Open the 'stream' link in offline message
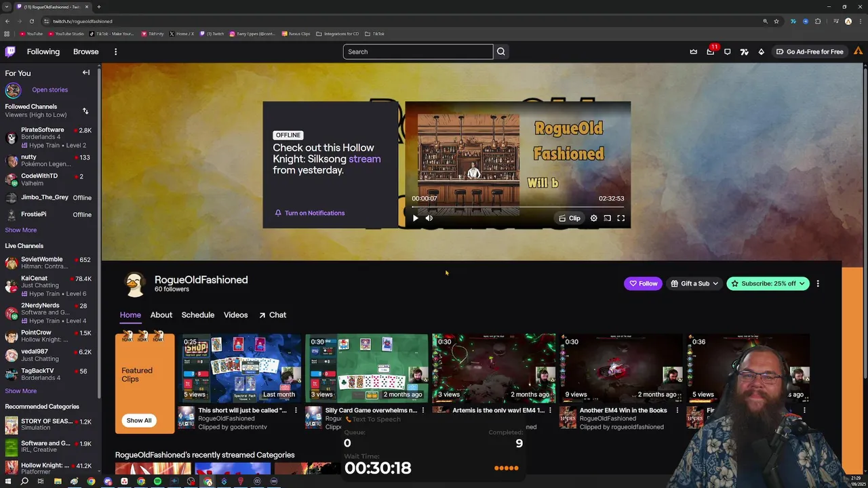This screenshot has width=868, height=488. click(x=365, y=159)
